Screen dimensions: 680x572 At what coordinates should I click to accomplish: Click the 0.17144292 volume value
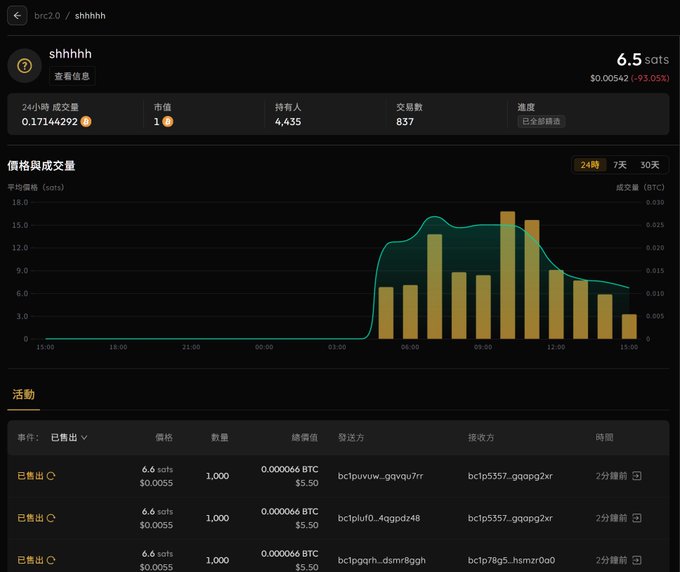tap(49, 121)
